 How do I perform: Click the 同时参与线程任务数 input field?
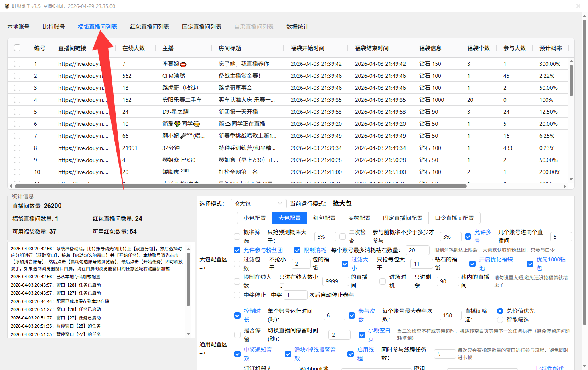[x=445, y=354]
